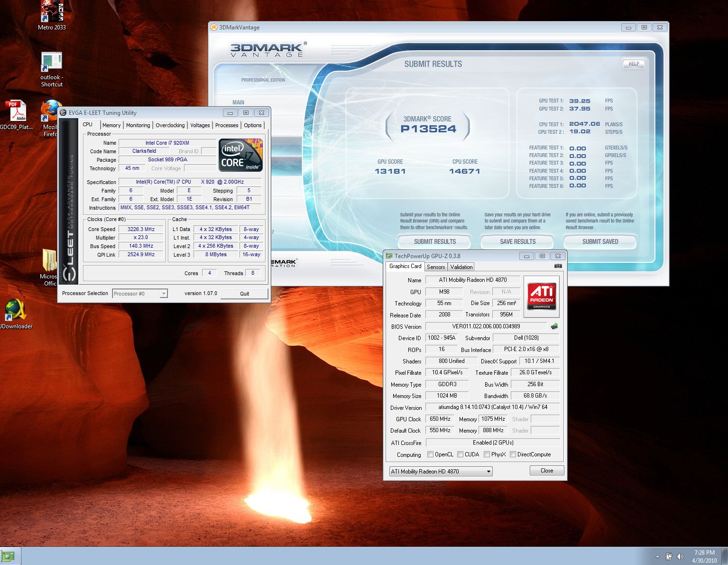The width and height of the screenshot is (728, 565).
Task: Click the taskbar clock showing 7:28 PM
Action: tap(704, 556)
